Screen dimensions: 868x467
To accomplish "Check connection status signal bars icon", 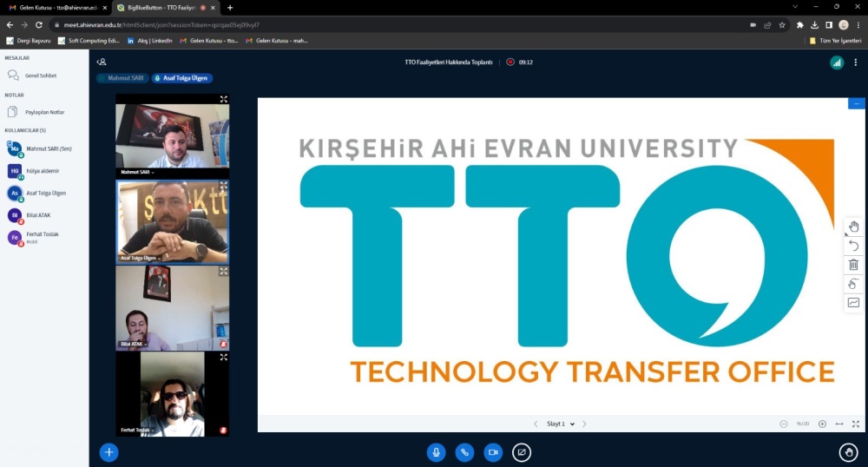I will click(837, 62).
